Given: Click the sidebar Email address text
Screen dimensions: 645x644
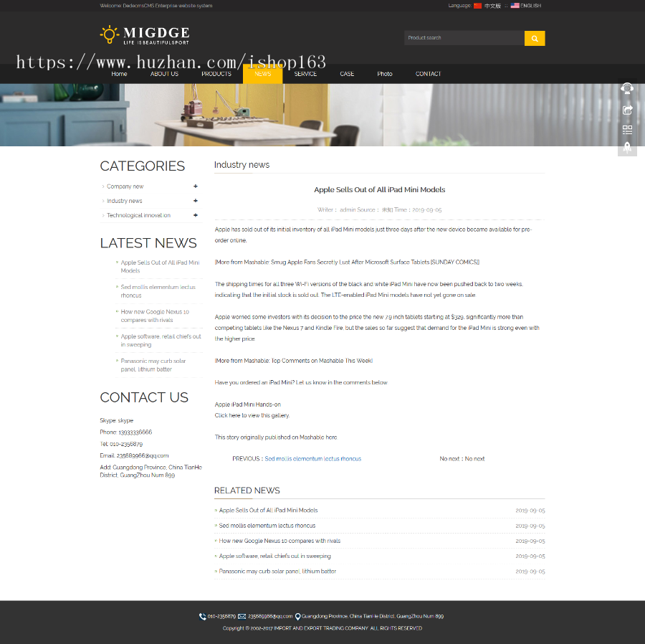Looking at the screenshot, I should point(134,455).
